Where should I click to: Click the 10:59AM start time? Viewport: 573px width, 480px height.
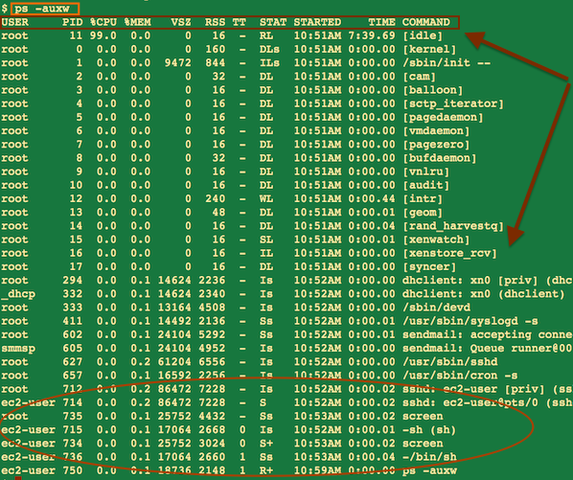(317, 471)
